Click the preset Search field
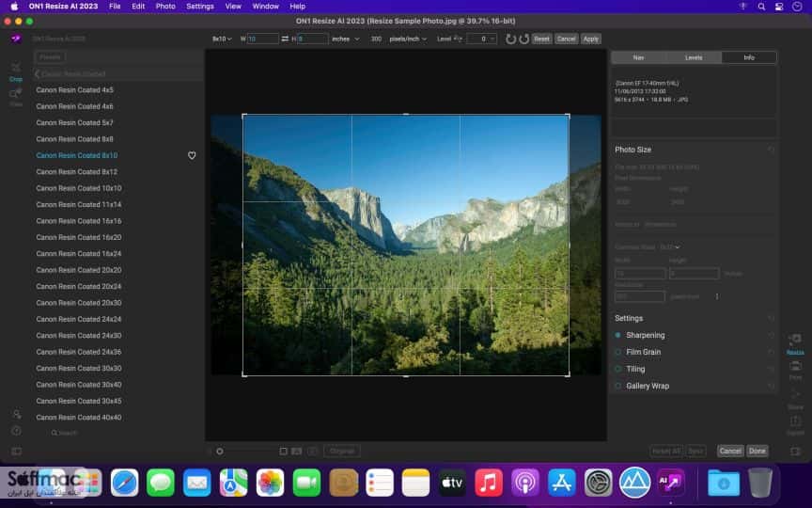The image size is (812, 508). (x=65, y=433)
